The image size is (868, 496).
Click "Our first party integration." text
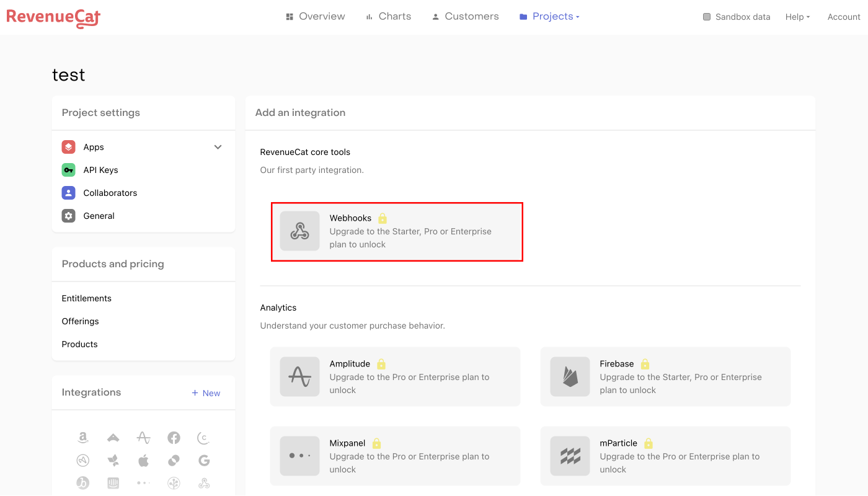(x=312, y=170)
